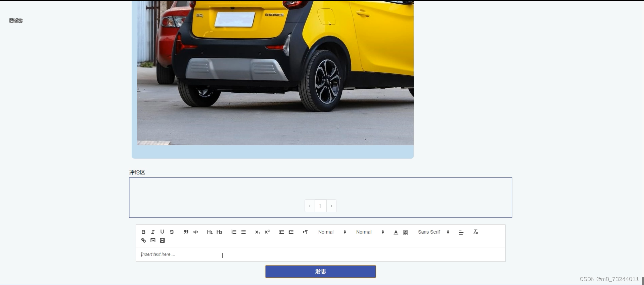Insert a code block

point(196,232)
